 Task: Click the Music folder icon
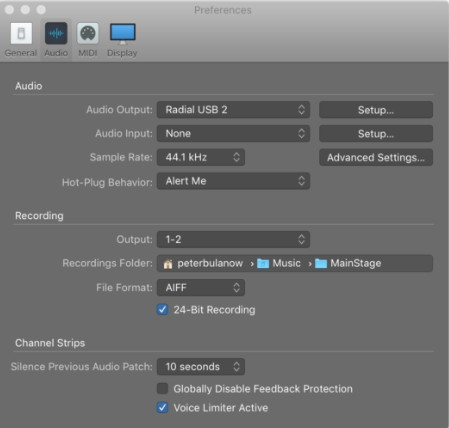coord(263,263)
